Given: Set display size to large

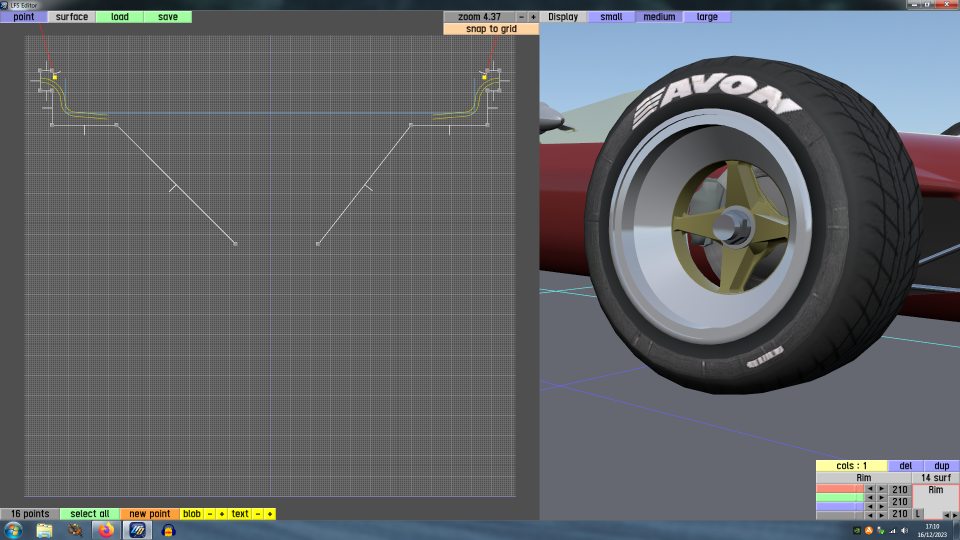Looking at the screenshot, I should [707, 17].
